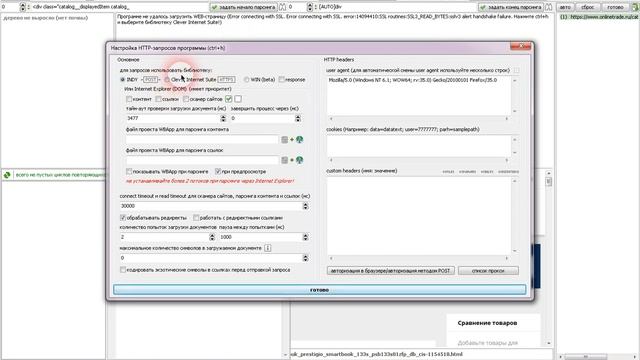
Task: Open database icon for links parsing WBApp file
Action: (284, 160)
